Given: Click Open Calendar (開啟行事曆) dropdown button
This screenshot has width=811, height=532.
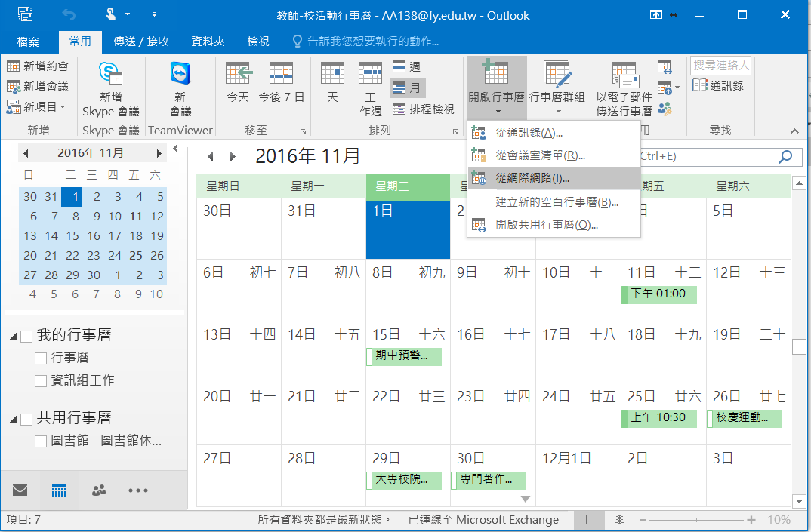Looking at the screenshot, I should click(497, 87).
